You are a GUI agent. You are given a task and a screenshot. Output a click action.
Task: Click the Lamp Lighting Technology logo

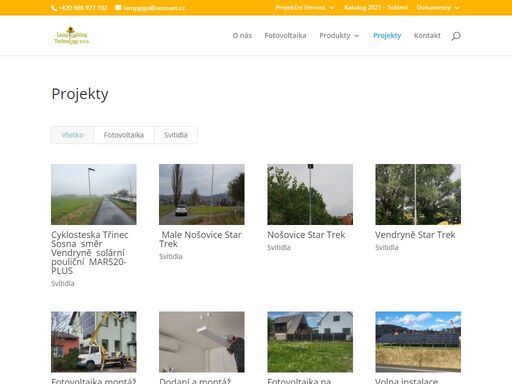point(72,35)
